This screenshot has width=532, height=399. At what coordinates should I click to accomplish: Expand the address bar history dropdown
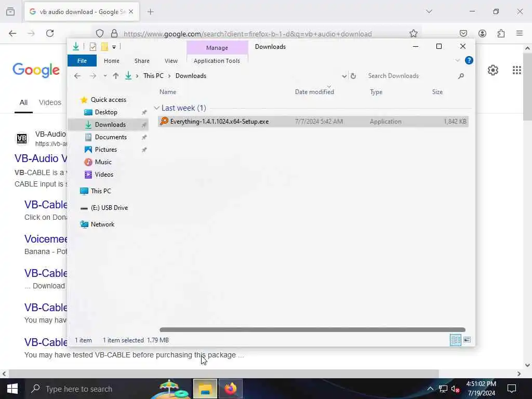[344, 76]
